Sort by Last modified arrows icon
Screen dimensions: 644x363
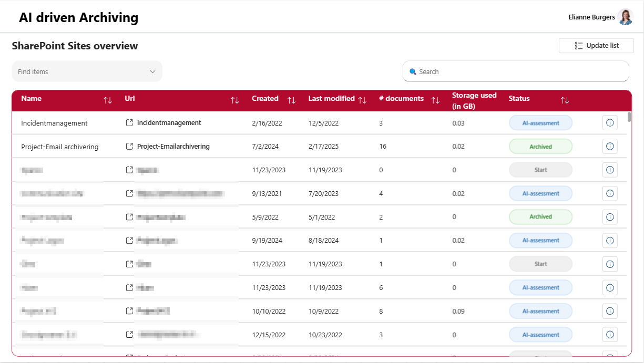pos(362,100)
